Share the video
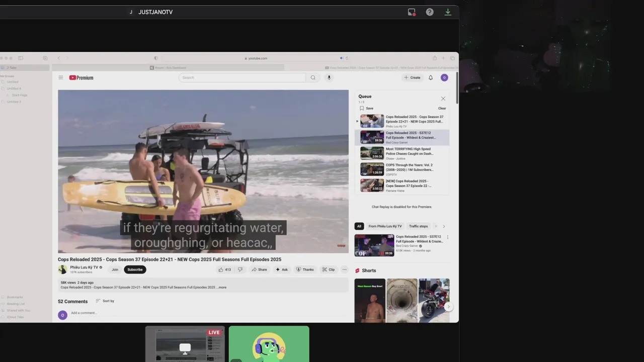 click(260, 269)
